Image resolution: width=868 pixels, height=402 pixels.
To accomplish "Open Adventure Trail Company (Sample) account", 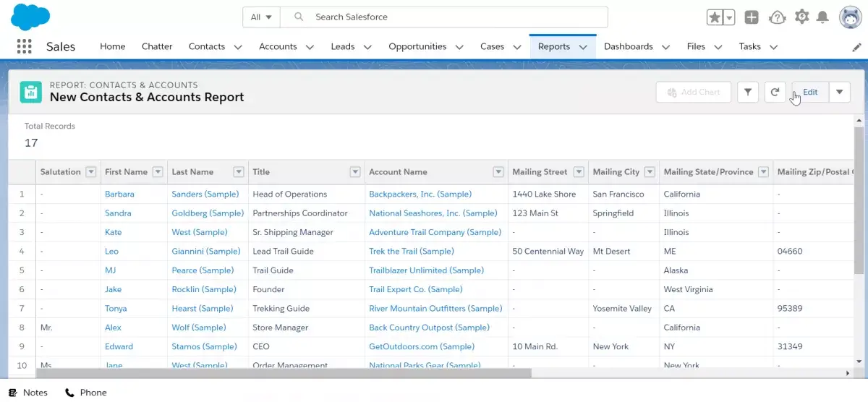I will (435, 232).
